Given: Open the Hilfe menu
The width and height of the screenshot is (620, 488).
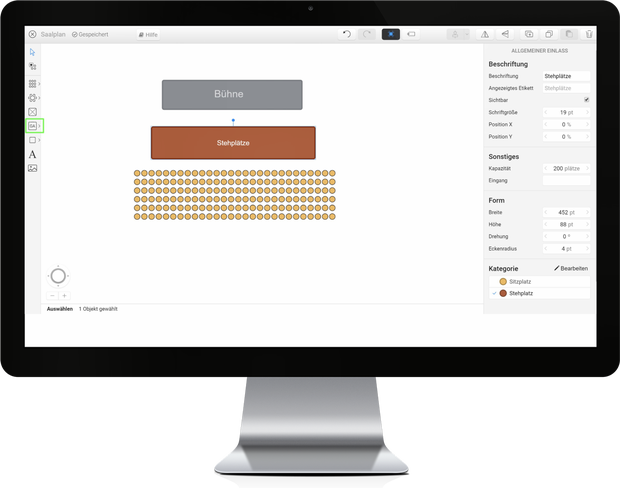Looking at the screenshot, I should tap(147, 34).
